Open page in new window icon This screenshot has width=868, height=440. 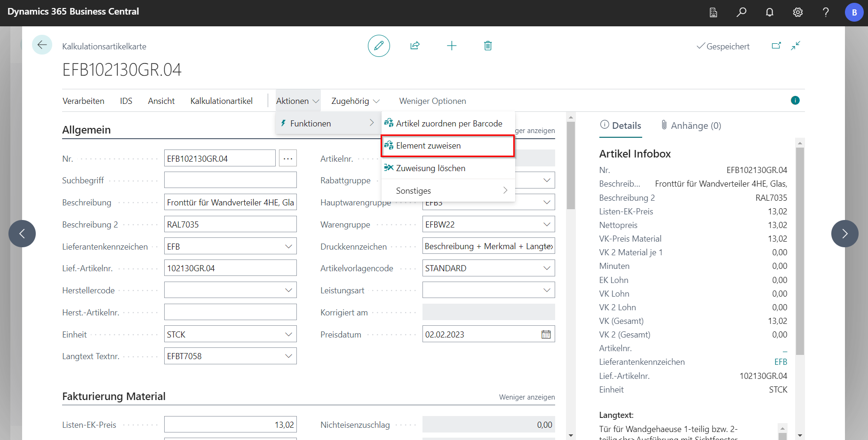click(x=776, y=46)
